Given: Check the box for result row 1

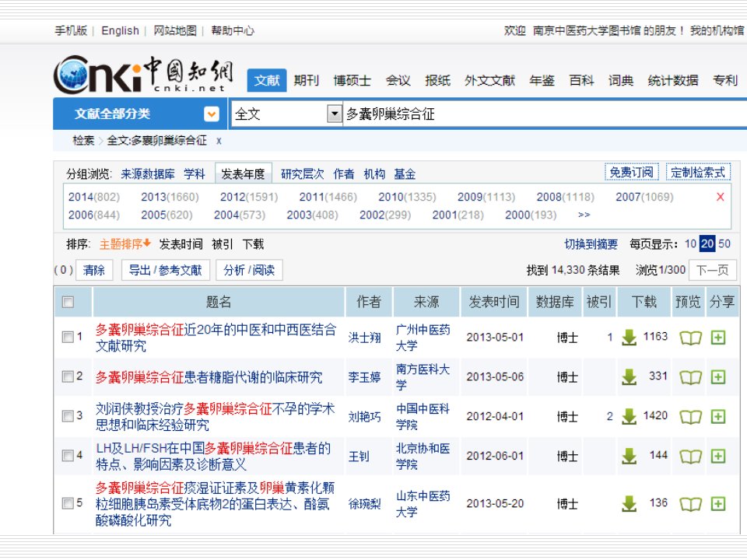Looking at the screenshot, I should coord(68,337).
